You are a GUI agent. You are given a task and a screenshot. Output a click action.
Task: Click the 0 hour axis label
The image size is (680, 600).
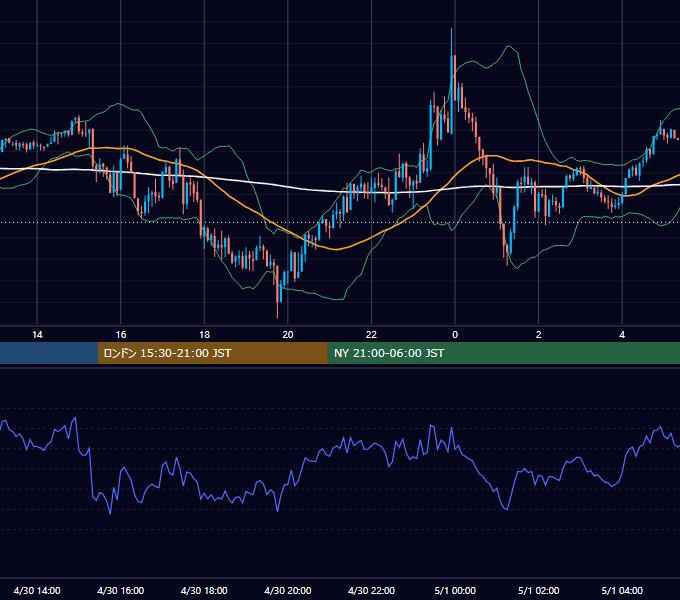point(455,335)
